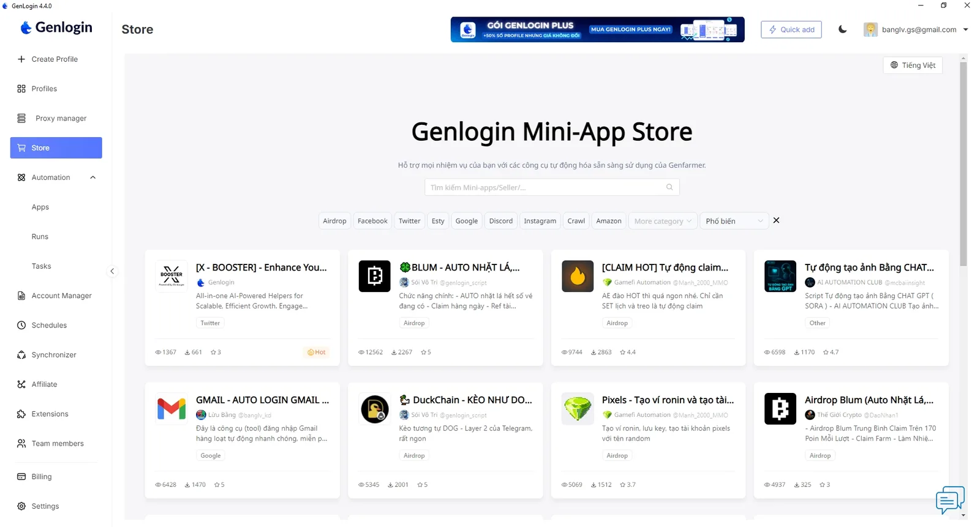Image resolution: width=980 pixels, height=527 pixels.
Task: Open Tự động tạo ảnh Bằng CHAT app icon
Action: 780,276
